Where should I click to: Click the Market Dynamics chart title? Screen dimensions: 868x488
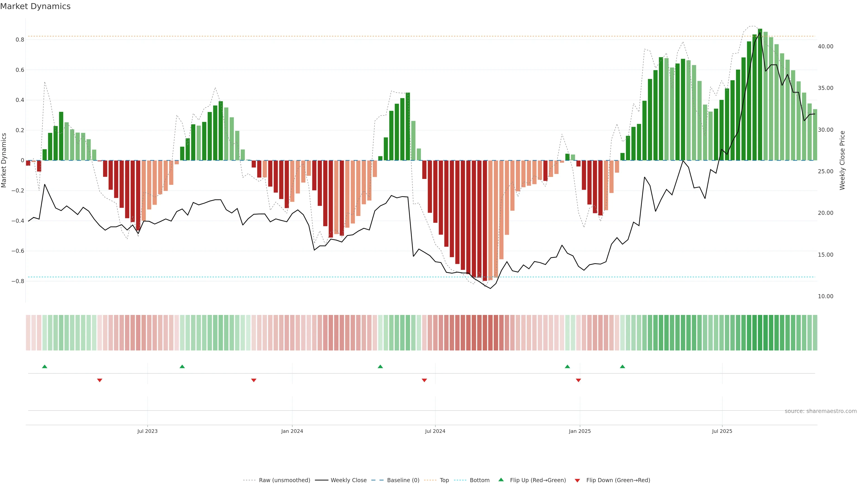[x=35, y=6]
